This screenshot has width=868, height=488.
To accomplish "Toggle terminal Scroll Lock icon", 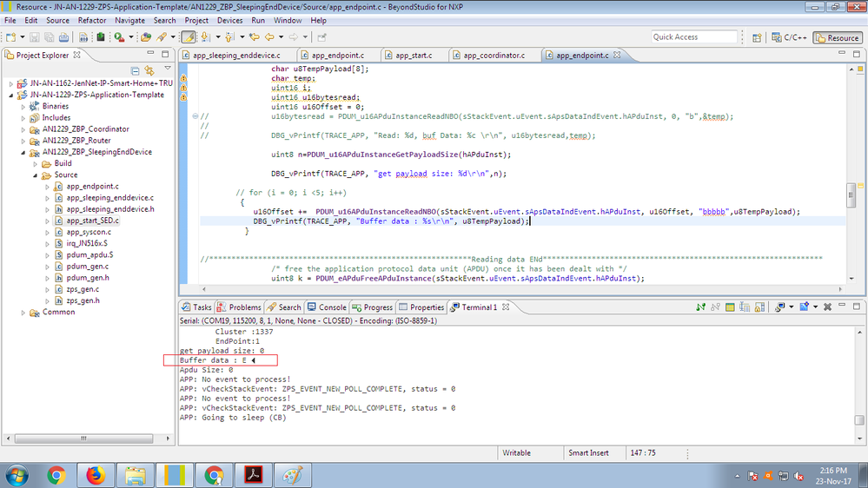I will 759,307.
